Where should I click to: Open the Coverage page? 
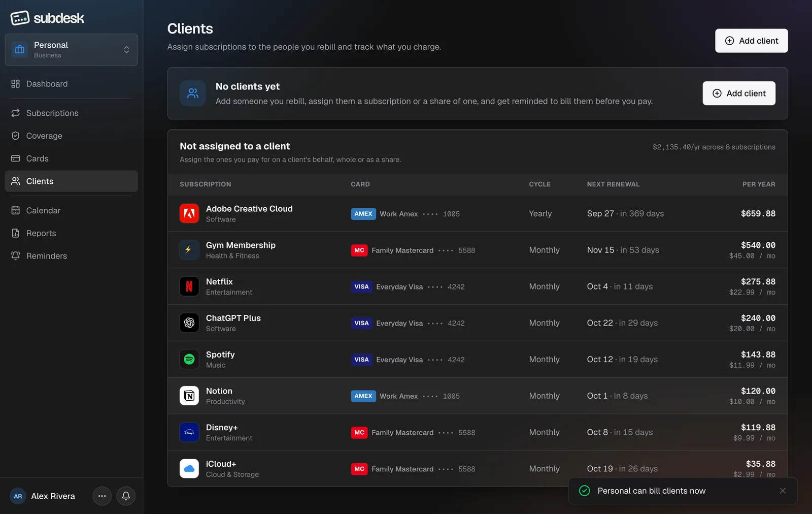click(x=71, y=136)
